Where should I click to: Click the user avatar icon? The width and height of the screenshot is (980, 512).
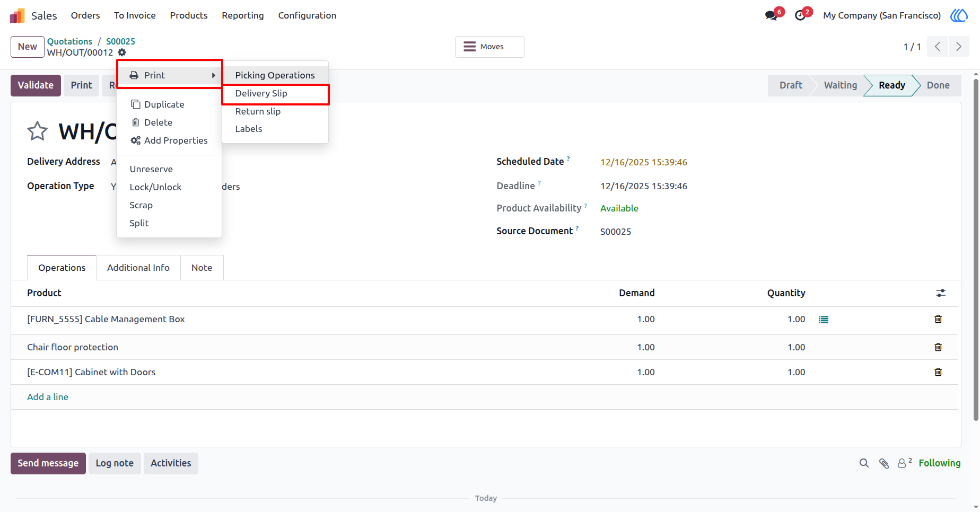[959, 15]
